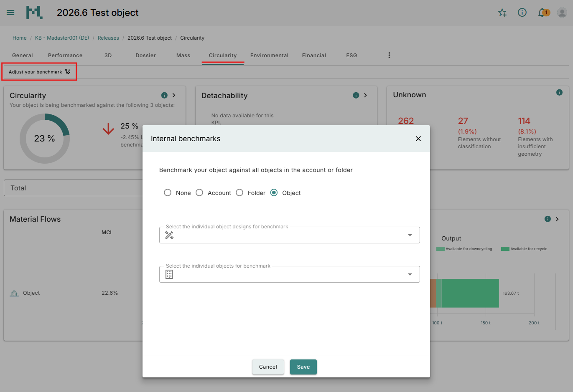Click Available for recycle legend swatch

(x=505, y=249)
